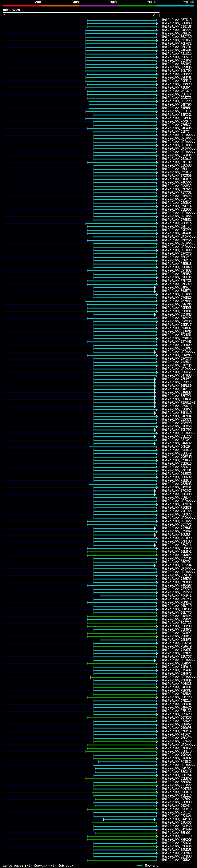The width and height of the screenshot is (197, 868).
Task: Open hit UniRef100_P48494
Action: tap(177, 50)
